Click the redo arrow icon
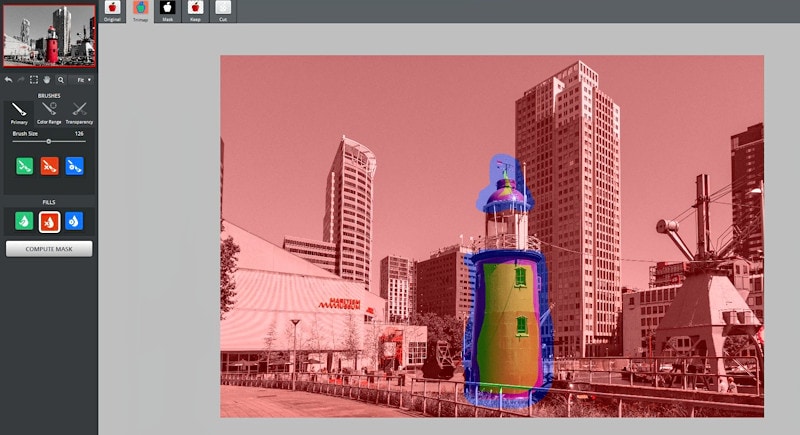Image resolution: width=800 pixels, height=435 pixels. (x=21, y=79)
